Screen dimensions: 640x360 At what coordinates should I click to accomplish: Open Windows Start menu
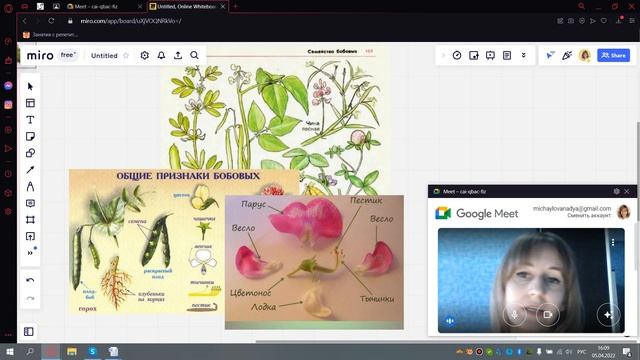point(9,351)
